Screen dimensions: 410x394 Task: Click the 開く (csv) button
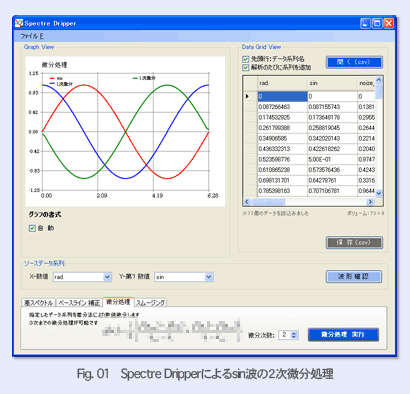coord(354,62)
